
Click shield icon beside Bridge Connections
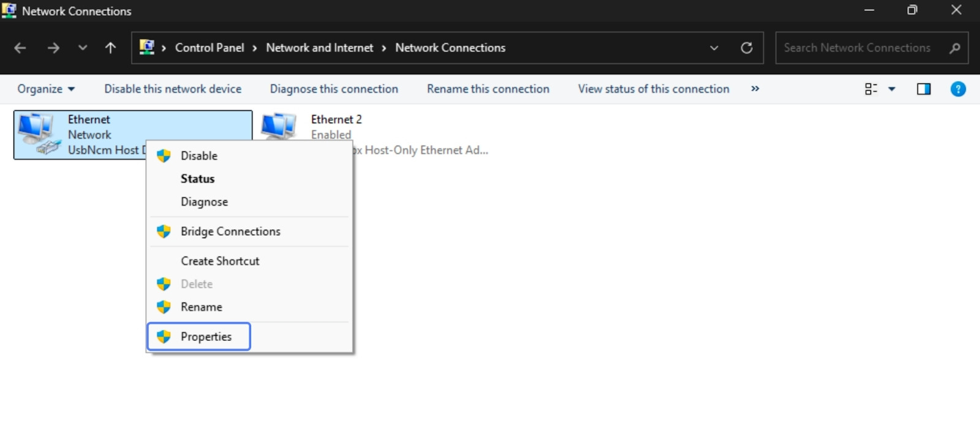[x=164, y=231]
